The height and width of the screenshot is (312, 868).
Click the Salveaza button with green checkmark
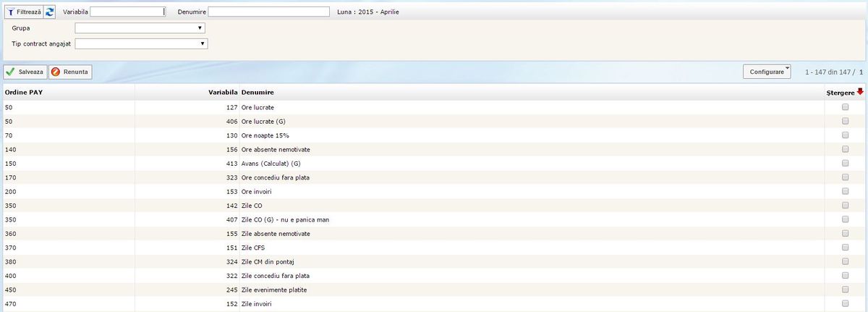click(x=25, y=72)
